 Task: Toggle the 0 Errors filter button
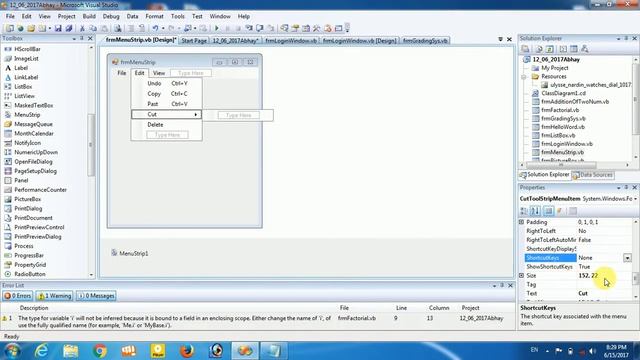tap(18, 296)
